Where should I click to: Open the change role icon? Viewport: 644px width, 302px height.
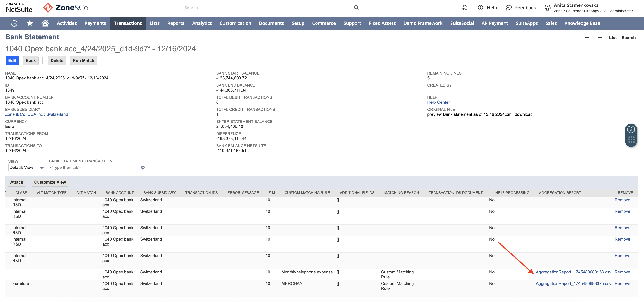tap(547, 8)
